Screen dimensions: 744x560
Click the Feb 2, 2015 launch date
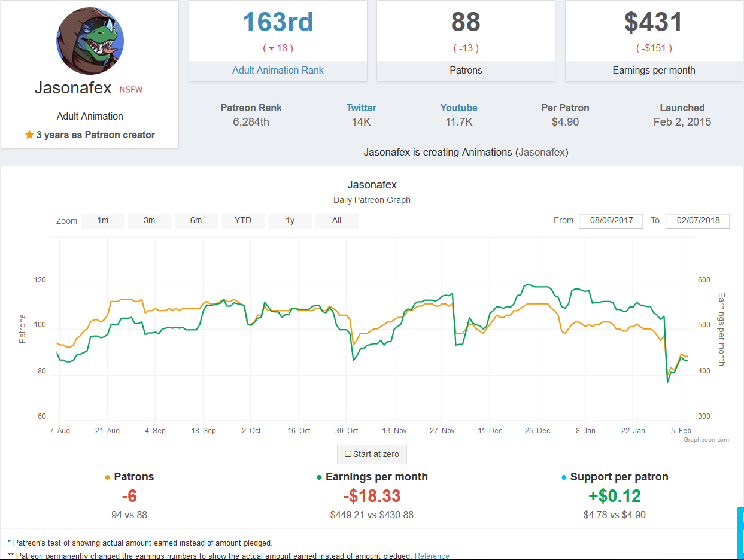point(682,122)
